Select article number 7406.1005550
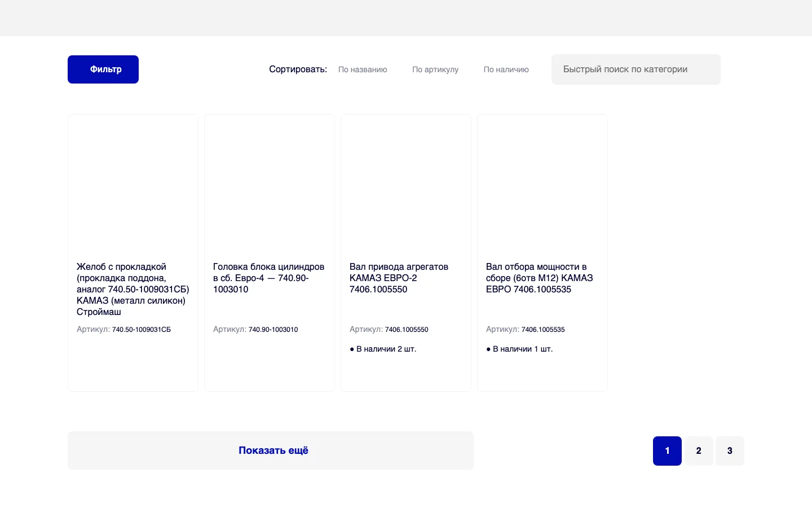Viewport: 812px width, 508px height. point(407,330)
